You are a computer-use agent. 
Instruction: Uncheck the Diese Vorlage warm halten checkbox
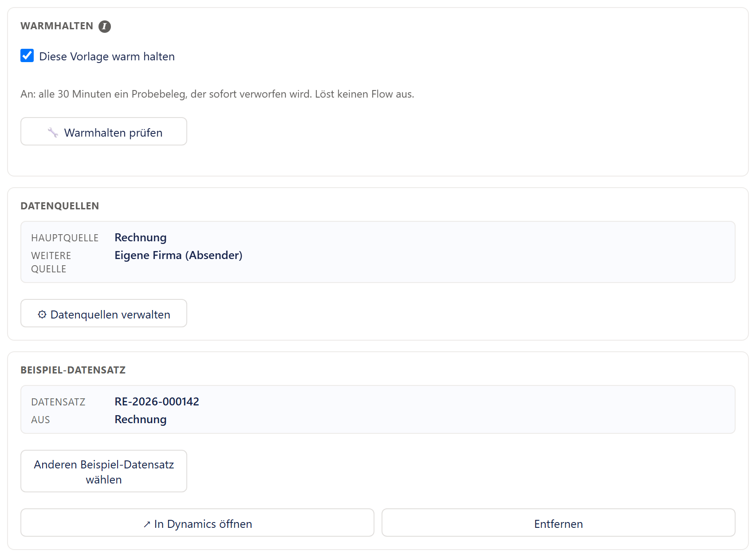[27, 56]
